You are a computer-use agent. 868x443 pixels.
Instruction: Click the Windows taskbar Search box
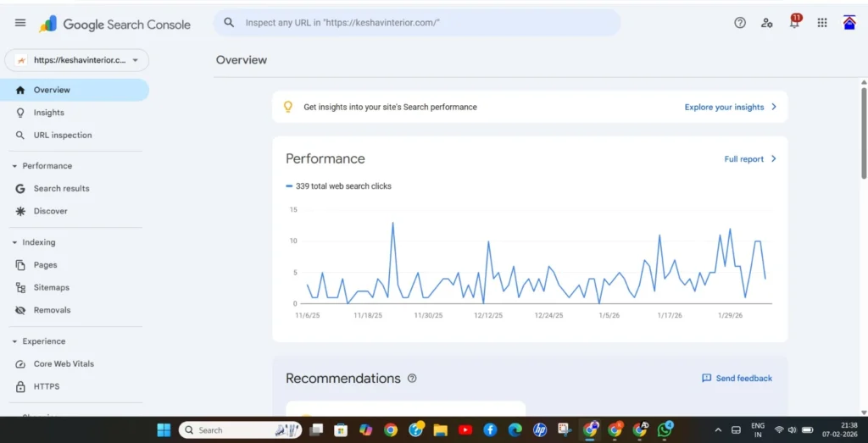coord(241,429)
